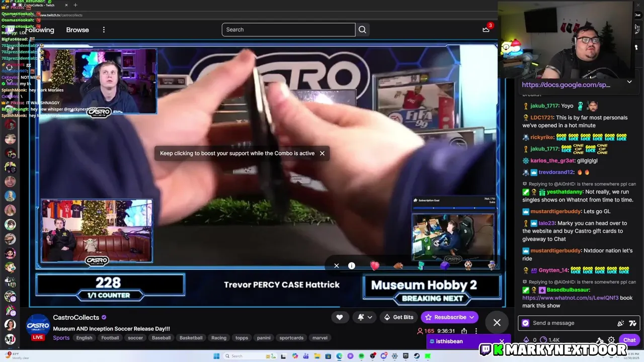Open the chat settings gear

(611, 340)
